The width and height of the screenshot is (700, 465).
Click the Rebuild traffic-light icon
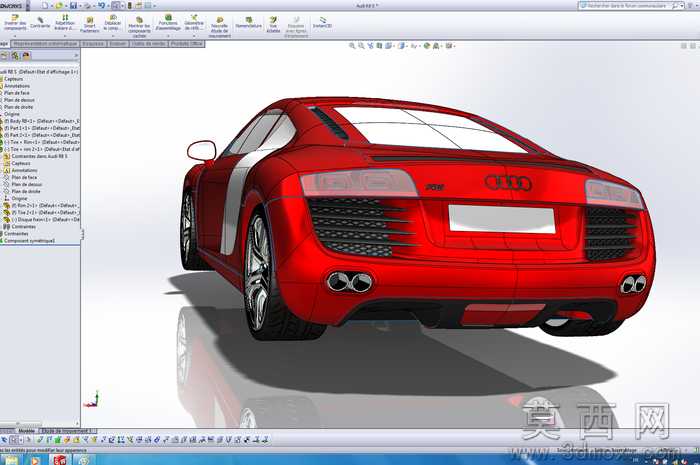click(x=130, y=6)
